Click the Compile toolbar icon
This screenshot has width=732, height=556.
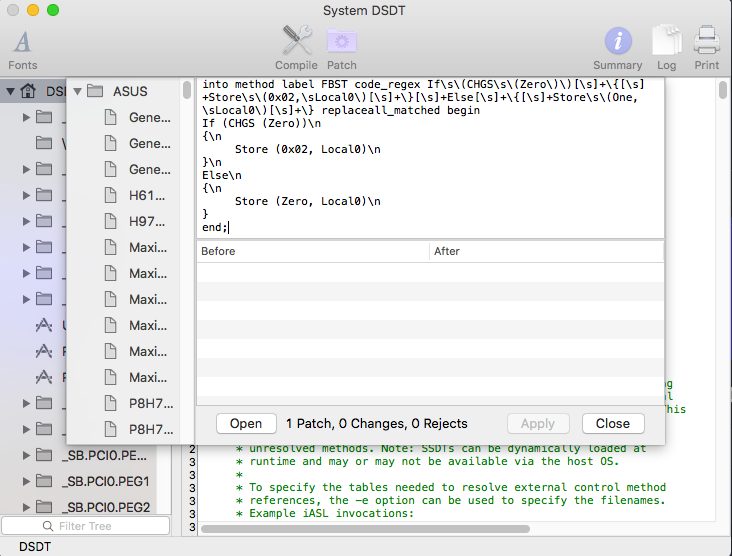pos(296,43)
